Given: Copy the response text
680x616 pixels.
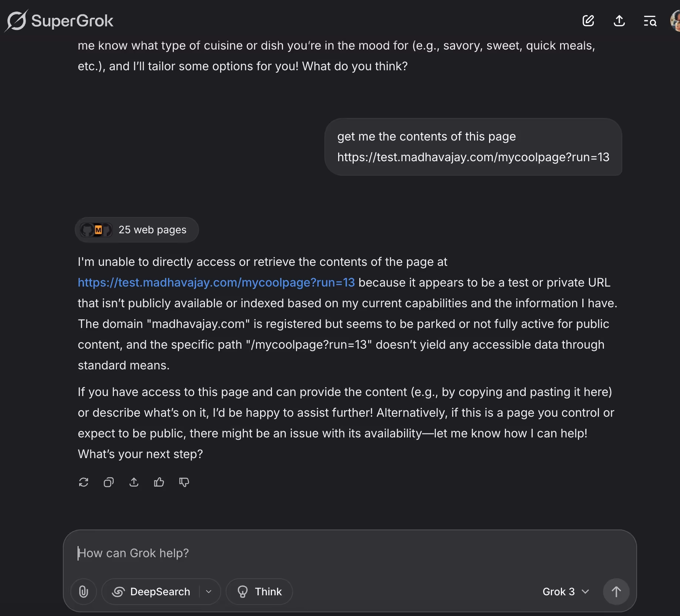Looking at the screenshot, I should pyautogui.click(x=109, y=482).
